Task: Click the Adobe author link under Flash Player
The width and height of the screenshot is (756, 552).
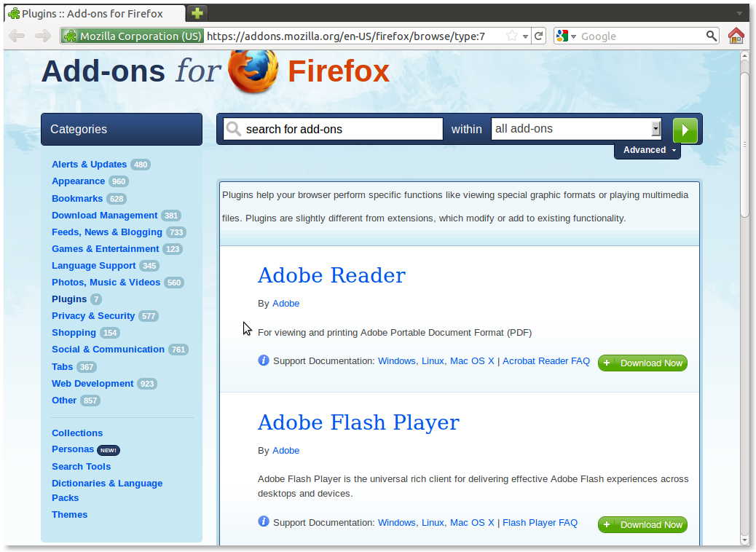Action: (x=286, y=451)
